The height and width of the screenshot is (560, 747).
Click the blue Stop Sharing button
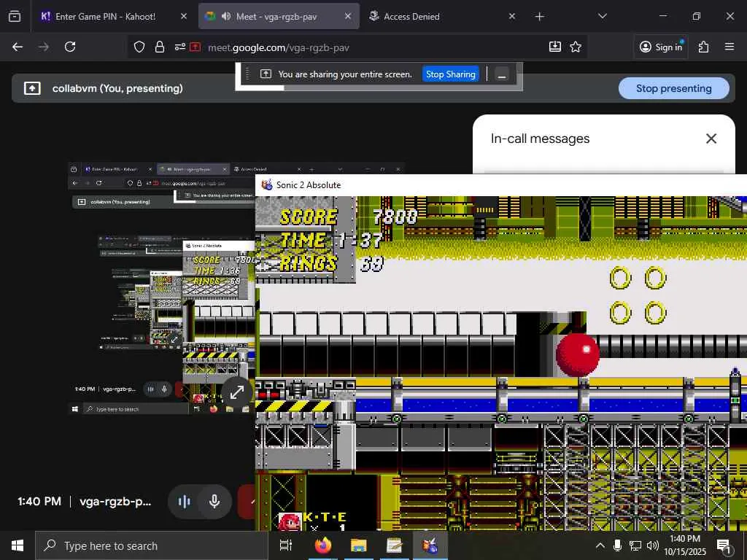coord(450,74)
